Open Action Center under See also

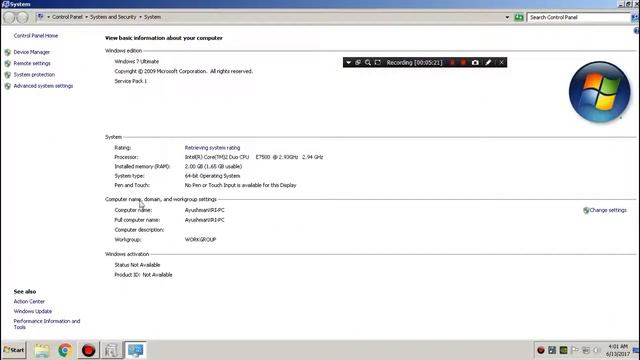[x=29, y=302]
